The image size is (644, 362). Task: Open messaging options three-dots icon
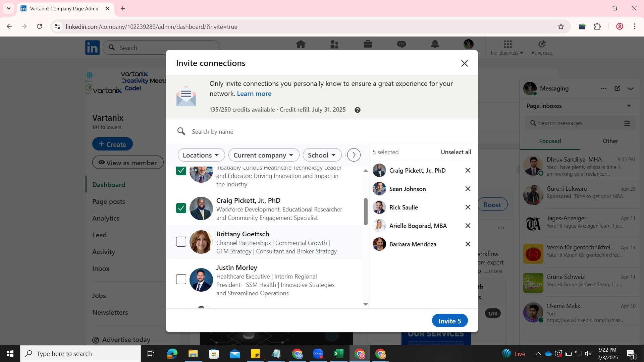pyautogui.click(x=604, y=88)
